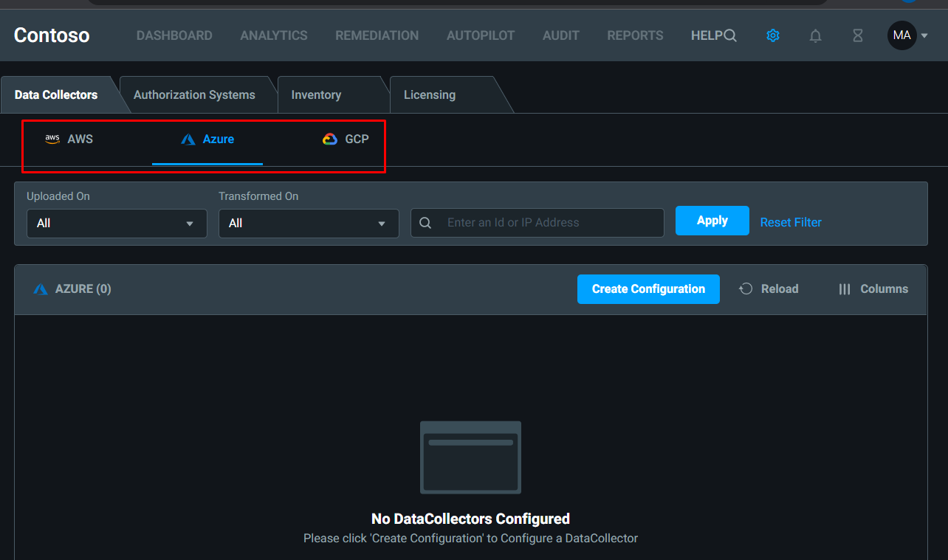Click the Apply filter button
The height and width of the screenshot is (560, 948).
click(712, 221)
